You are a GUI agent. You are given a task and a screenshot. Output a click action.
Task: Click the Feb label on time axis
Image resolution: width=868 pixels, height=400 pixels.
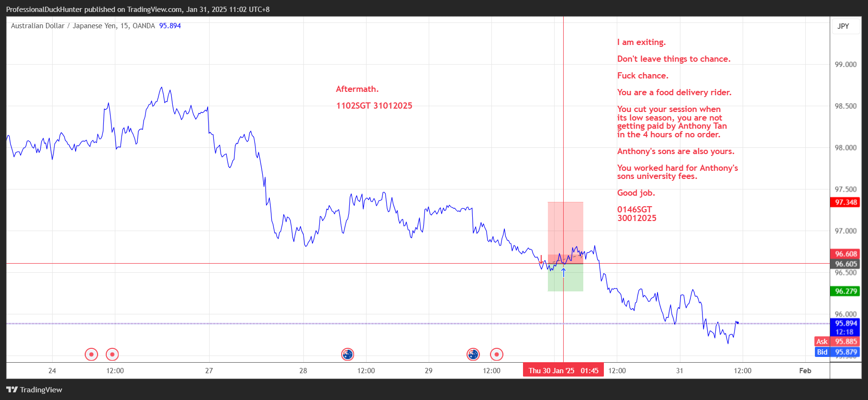pos(805,371)
